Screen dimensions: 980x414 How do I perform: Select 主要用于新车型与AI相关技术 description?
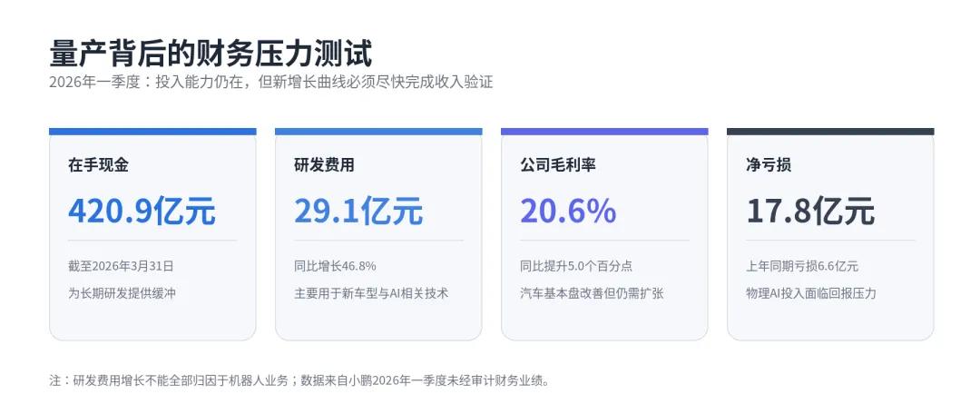[x=371, y=292]
